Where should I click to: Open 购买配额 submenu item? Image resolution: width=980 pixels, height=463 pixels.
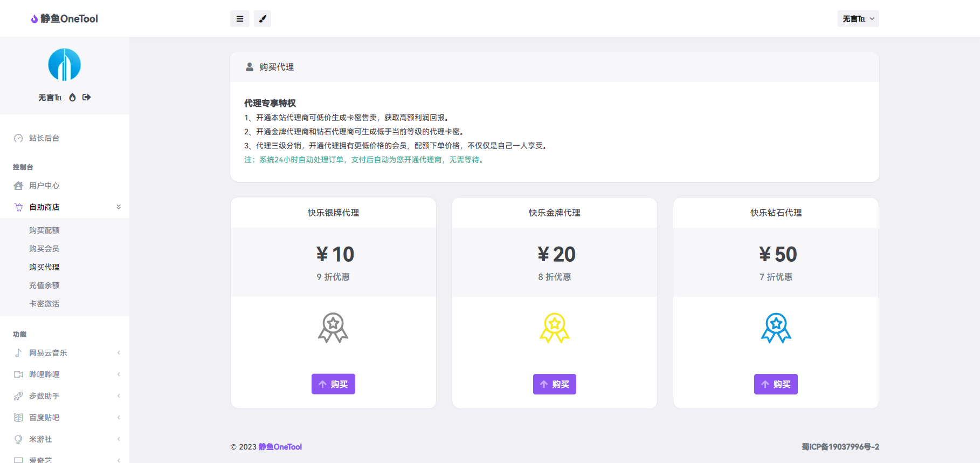coord(44,230)
